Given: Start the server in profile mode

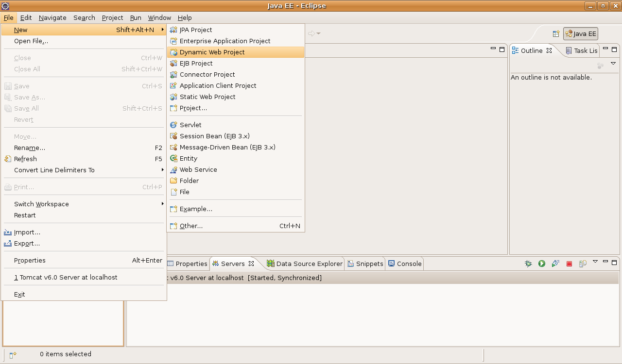Looking at the screenshot, I should (x=555, y=264).
